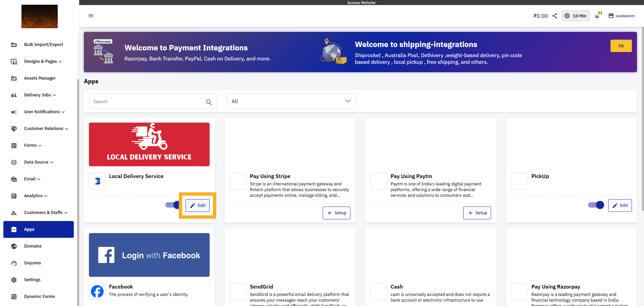Go to Assets Manager in sidebar
644x306 pixels.
pos(40,78)
